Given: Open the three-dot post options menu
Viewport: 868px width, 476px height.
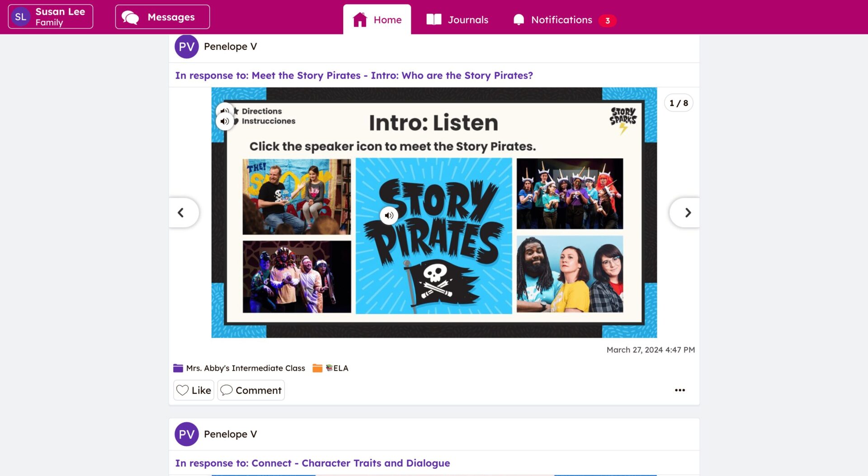Looking at the screenshot, I should [679, 390].
